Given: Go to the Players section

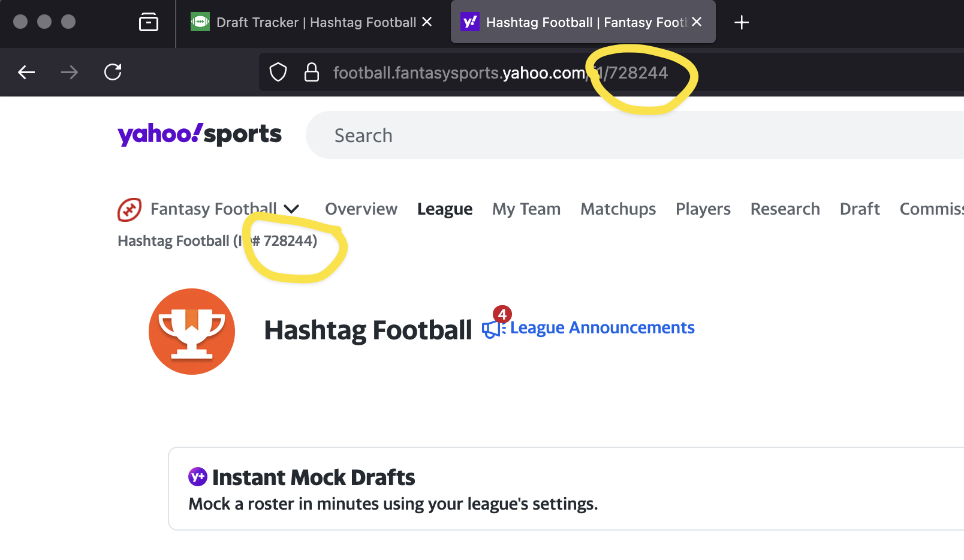Looking at the screenshot, I should pyautogui.click(x=703, y=209).
